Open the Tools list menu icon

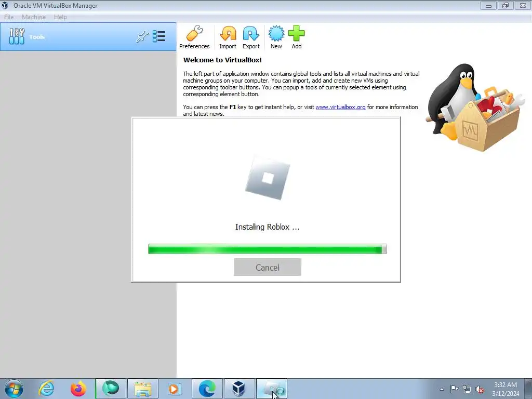(x=159, y=36)
